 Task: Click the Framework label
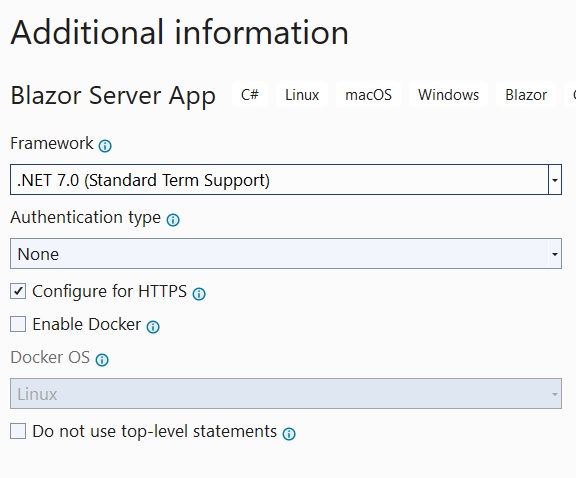pos(52,143)
